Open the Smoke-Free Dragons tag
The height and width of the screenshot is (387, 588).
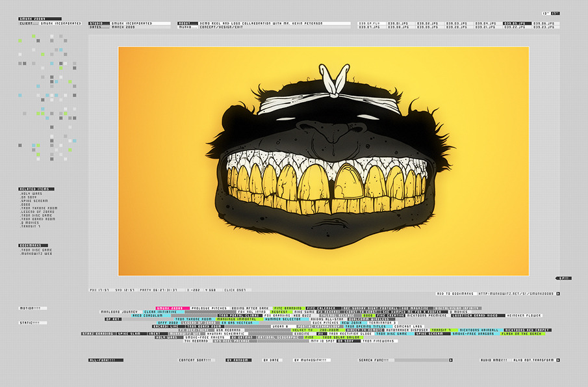(x=475, y=334)
